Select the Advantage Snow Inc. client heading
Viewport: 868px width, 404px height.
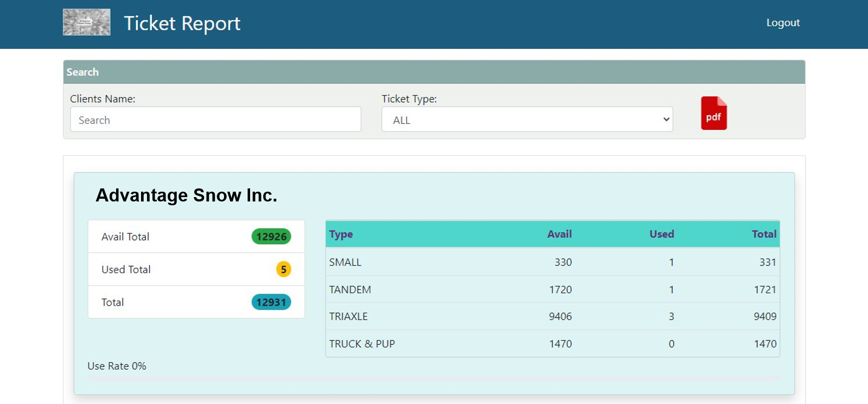pos(186,195)
